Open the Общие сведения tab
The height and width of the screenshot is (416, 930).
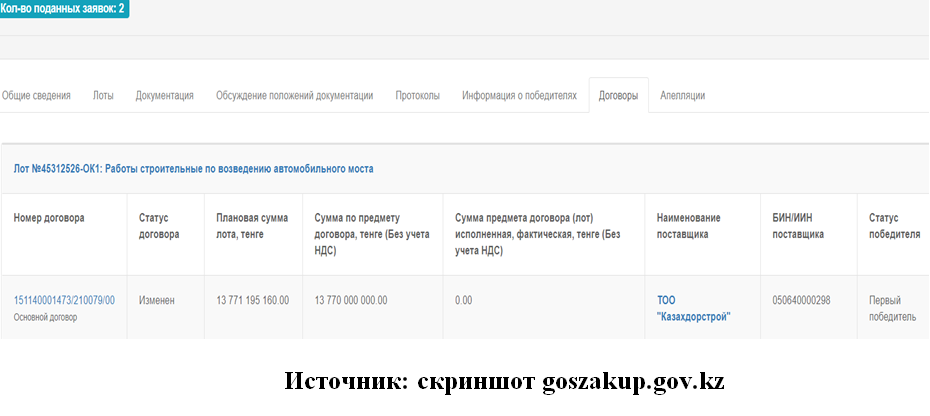36,96
